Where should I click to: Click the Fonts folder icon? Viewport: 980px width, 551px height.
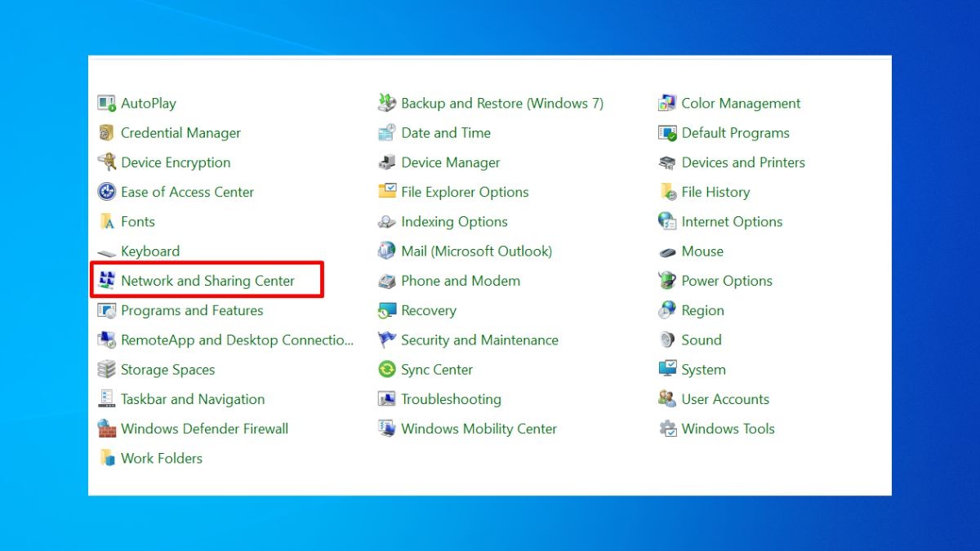(x=107, y=221)
